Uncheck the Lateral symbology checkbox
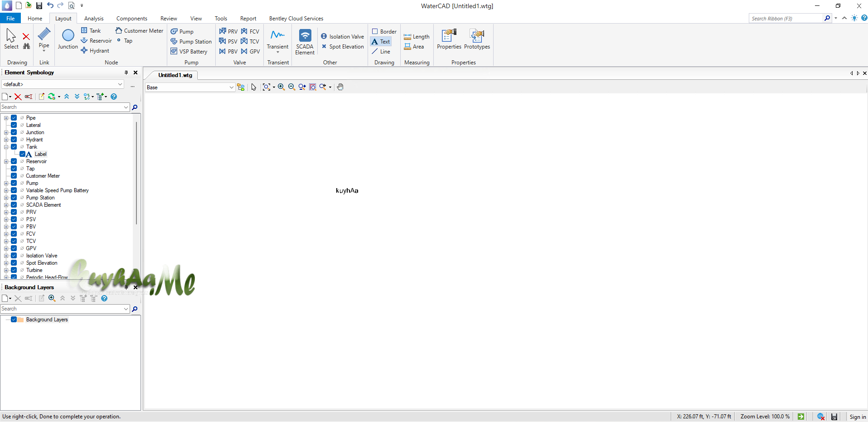 [x=14, y=125]
